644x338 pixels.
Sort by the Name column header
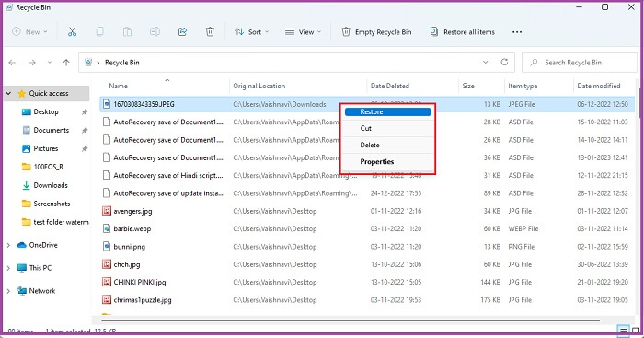coord(119,86)
